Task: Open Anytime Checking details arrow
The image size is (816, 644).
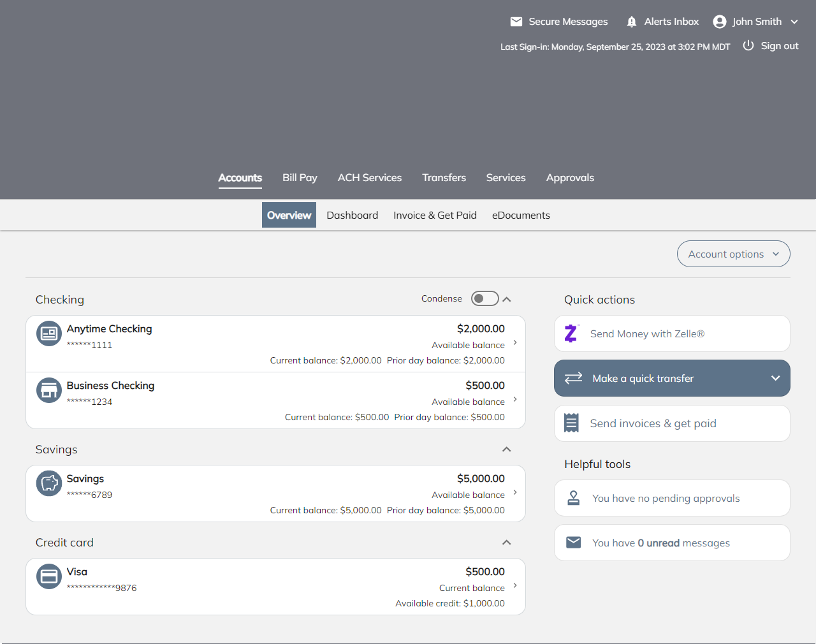Action: 515,342
